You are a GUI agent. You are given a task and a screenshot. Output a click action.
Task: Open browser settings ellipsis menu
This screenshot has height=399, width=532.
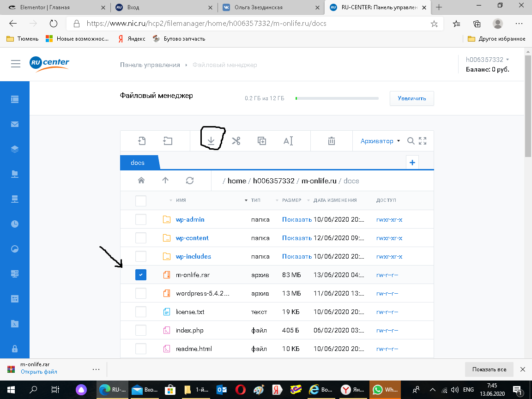(519, 24)
